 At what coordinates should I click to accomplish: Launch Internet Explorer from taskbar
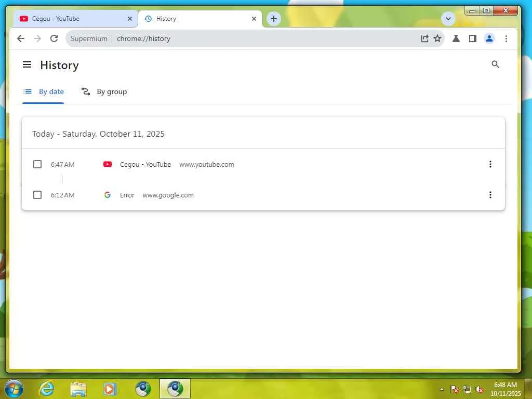[46, 389]
